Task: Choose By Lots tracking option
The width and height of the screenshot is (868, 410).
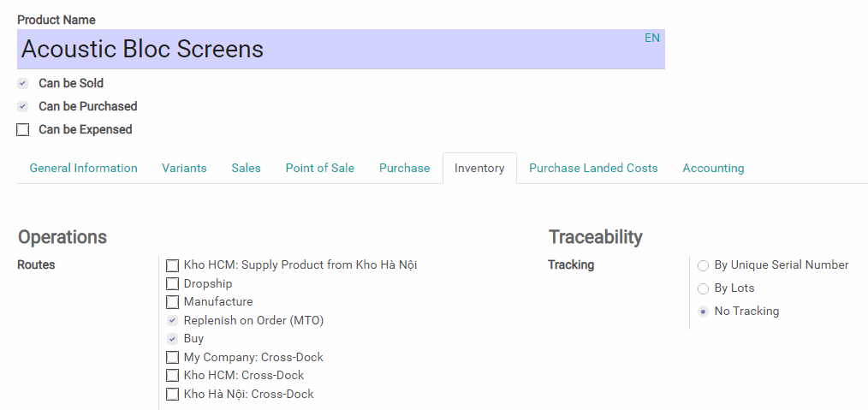Action: (x=704, y=288)
